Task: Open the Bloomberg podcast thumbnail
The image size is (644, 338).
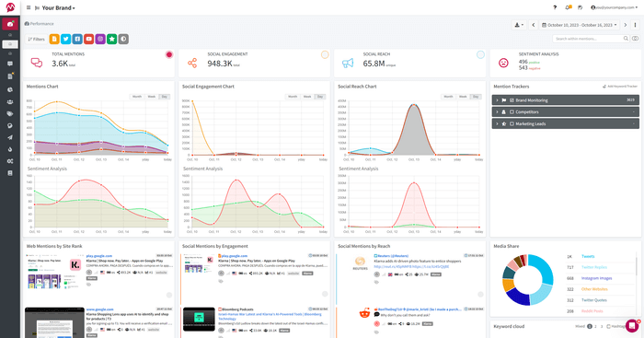Action: tap(200, 319)
